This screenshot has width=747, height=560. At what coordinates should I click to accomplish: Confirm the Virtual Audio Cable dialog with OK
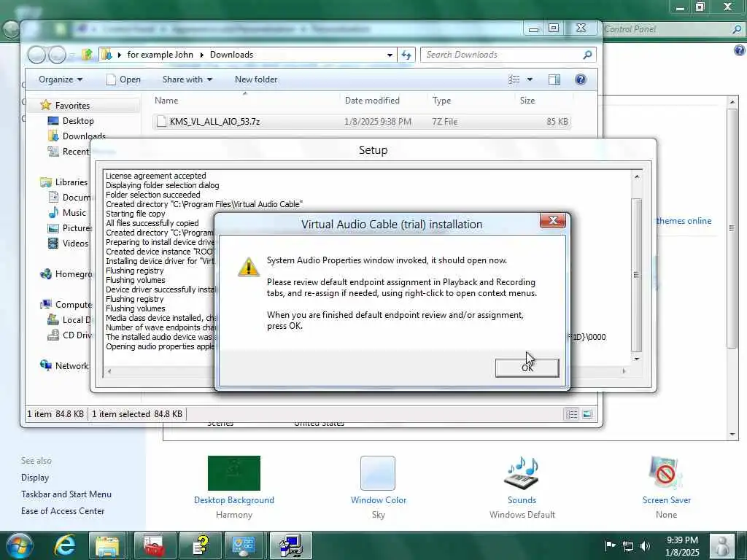tap(527, 367)
